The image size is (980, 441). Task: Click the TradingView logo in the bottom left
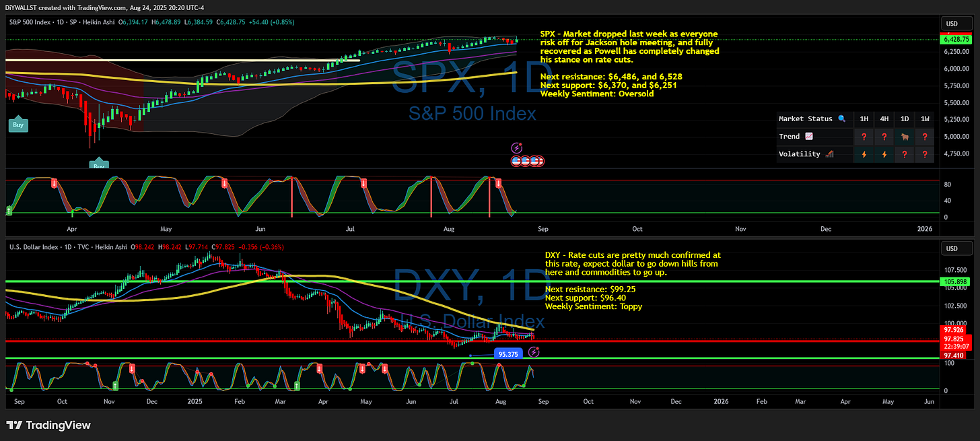point(15,426)
